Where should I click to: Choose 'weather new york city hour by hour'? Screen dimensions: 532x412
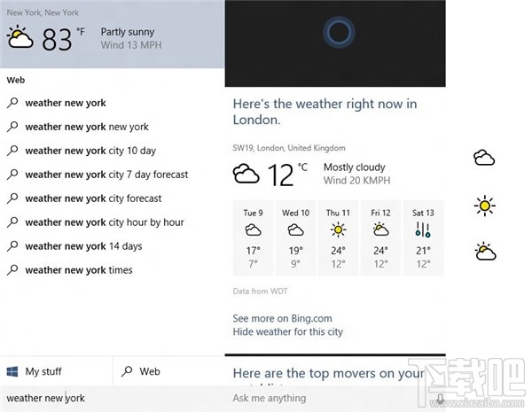tap(105, 222)
